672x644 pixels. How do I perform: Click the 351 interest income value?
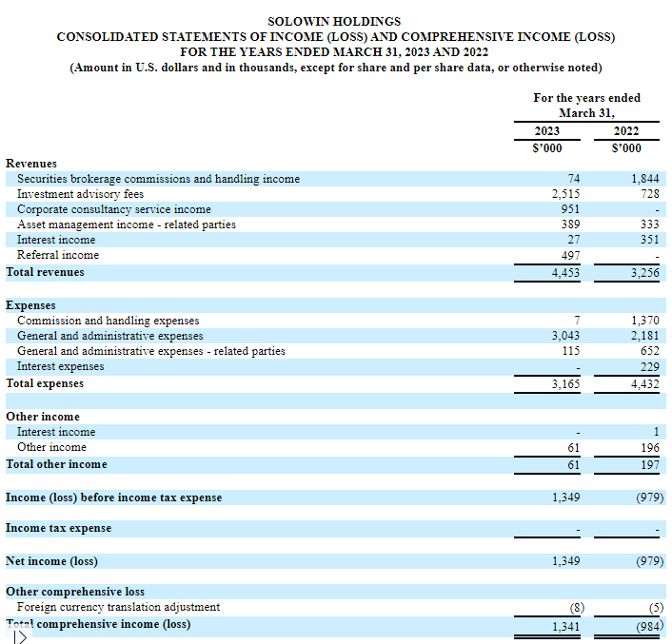coord(650,240)
